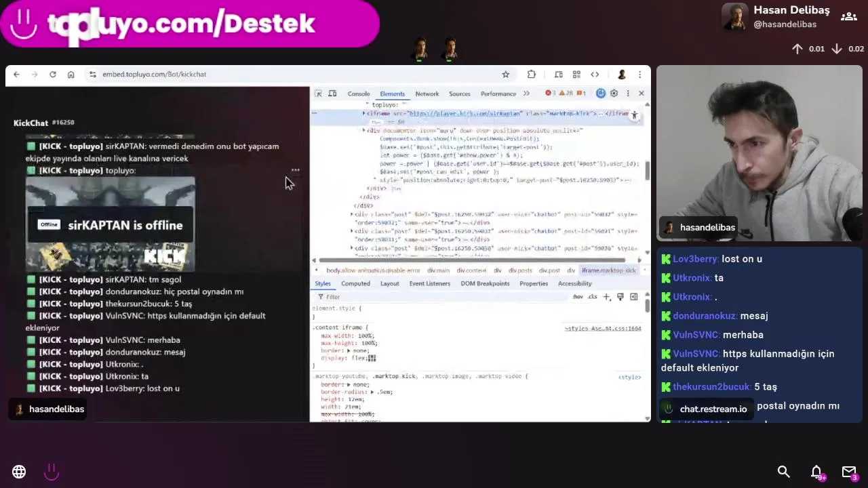Open the Event Listeners tab
The height and width of the screenshot is (488, 868).
pos(429,283)
